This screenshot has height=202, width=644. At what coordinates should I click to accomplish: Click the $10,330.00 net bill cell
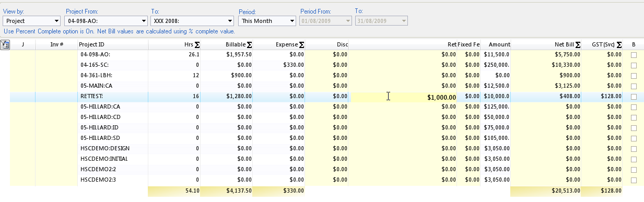click(x=546, y=65)
